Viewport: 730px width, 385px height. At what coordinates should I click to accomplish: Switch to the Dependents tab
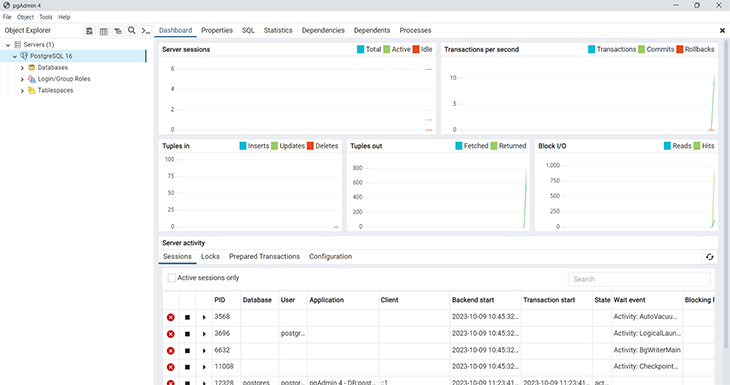pos(372,30)
